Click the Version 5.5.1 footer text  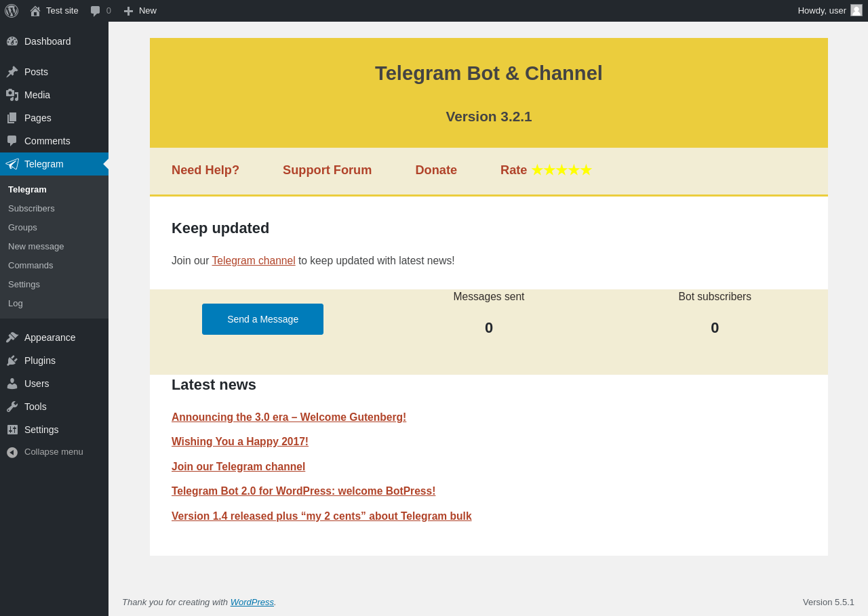(829, 602)
